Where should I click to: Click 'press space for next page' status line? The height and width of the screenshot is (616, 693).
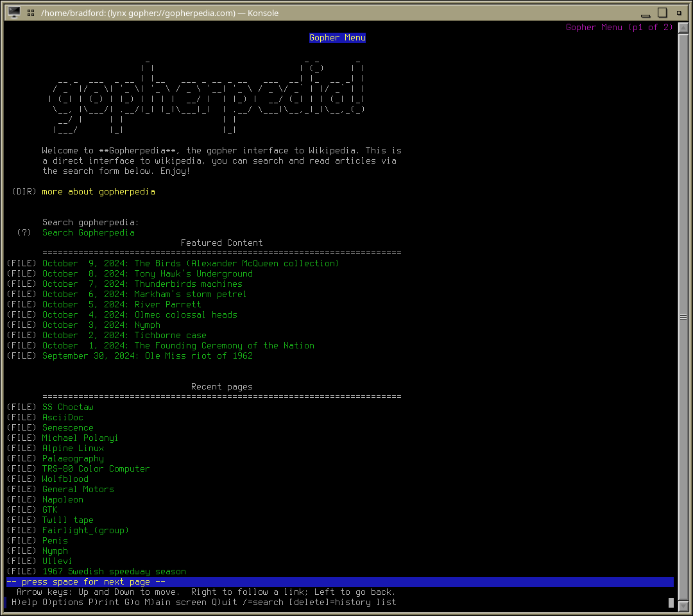(339, 582)
